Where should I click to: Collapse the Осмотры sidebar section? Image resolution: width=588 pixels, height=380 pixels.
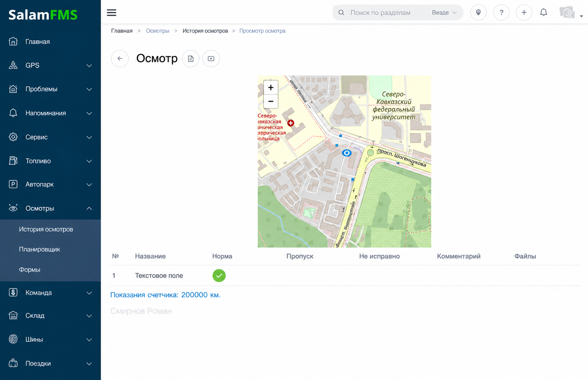tap(50, 208)
